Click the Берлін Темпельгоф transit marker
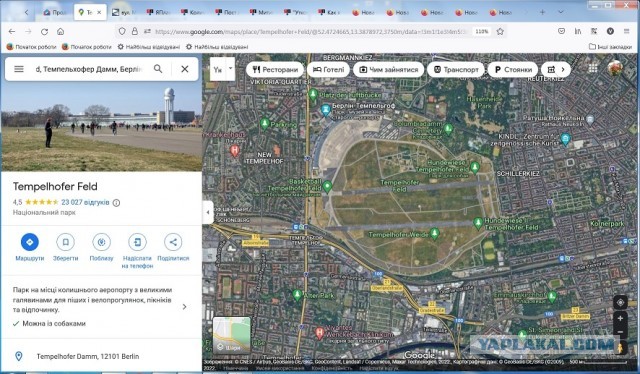 [x=326, y=110]
